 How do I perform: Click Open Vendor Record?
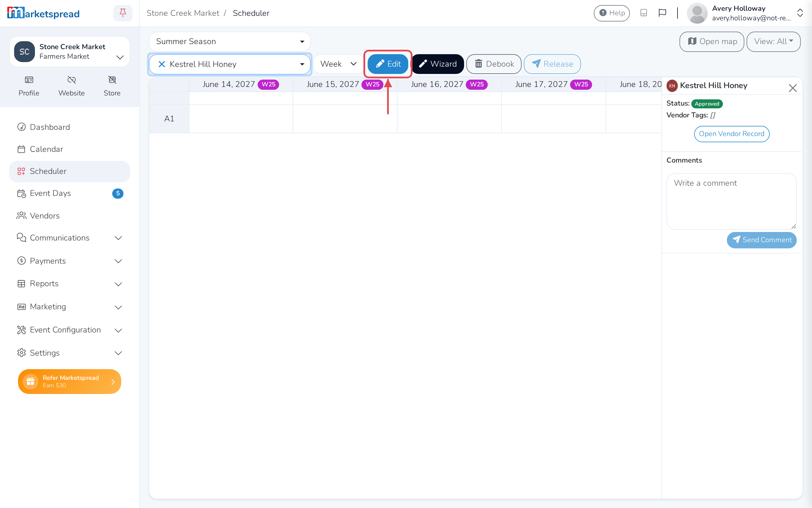(x=731, y=134)
